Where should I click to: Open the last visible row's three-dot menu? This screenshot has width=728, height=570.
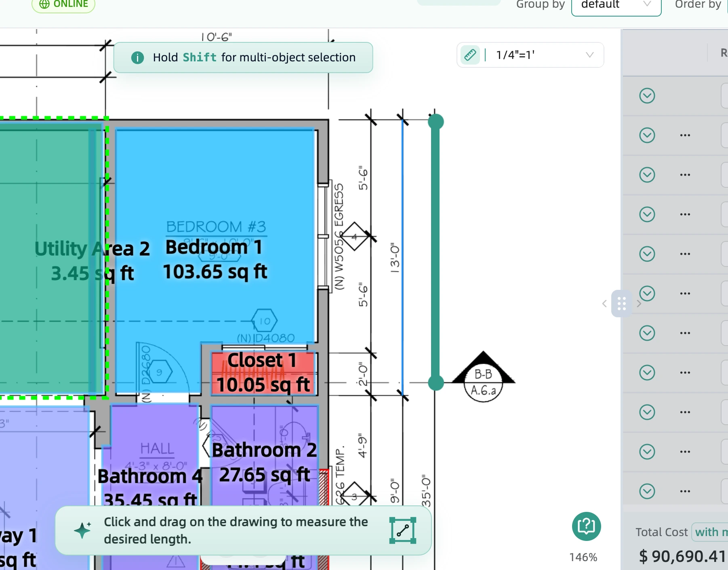(x=685, y=491)
